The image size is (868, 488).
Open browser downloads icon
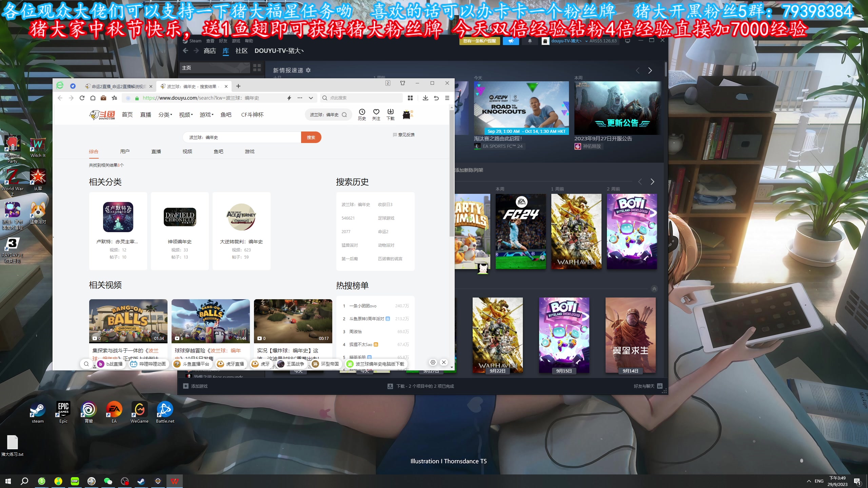tap(425, 98)
